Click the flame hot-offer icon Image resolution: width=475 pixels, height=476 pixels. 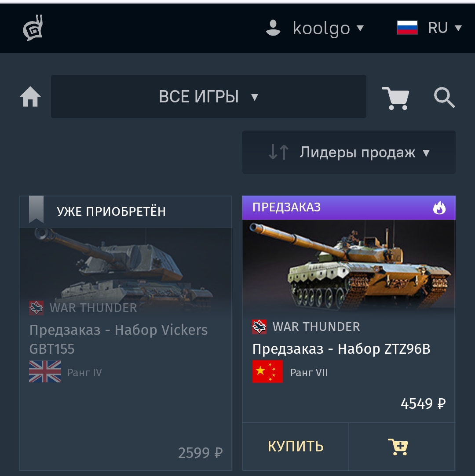point(439,207)
